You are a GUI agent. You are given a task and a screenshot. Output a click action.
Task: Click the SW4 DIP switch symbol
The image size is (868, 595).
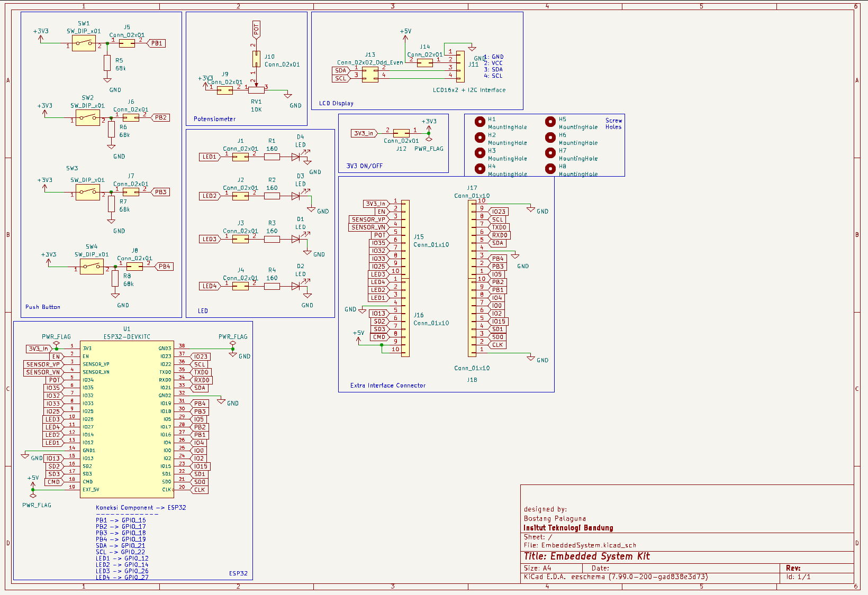(92, 267)
